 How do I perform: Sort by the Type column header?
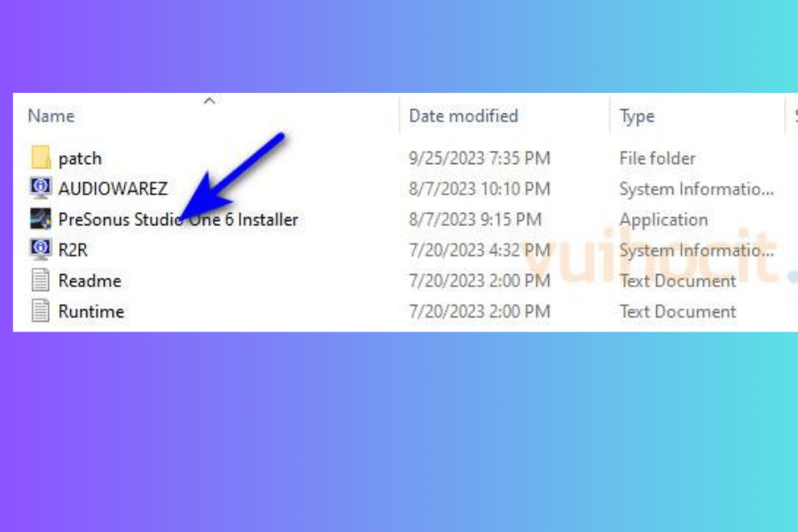[x=637, y=116]
